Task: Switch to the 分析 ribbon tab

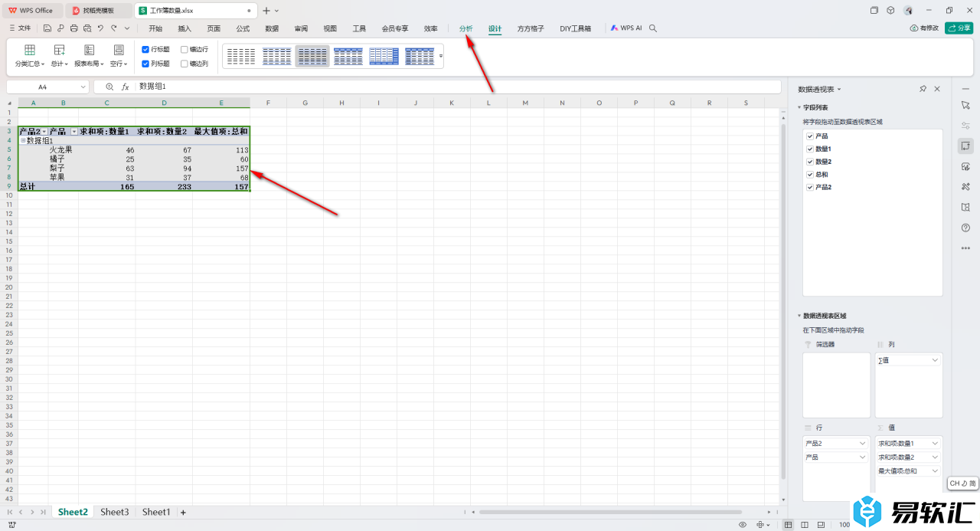Action: pos(466,28)
